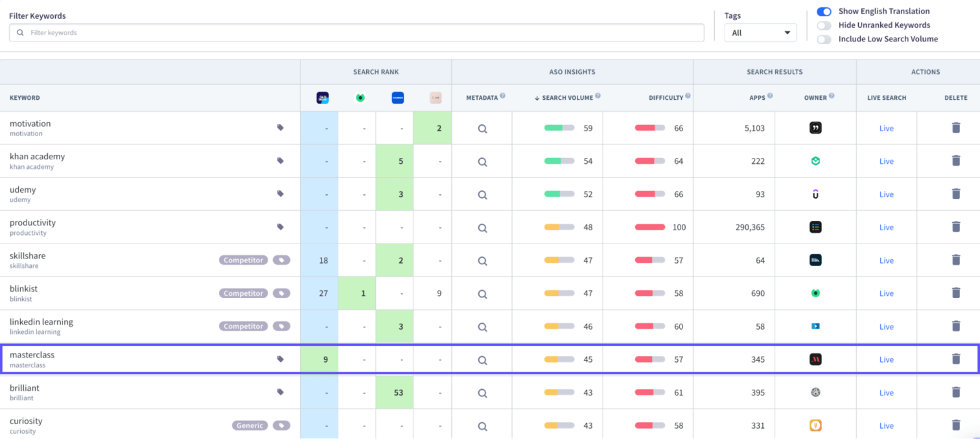Open the Masterclass owner app icon
This screenshot has height=439, width=980.
coord(816,359)
